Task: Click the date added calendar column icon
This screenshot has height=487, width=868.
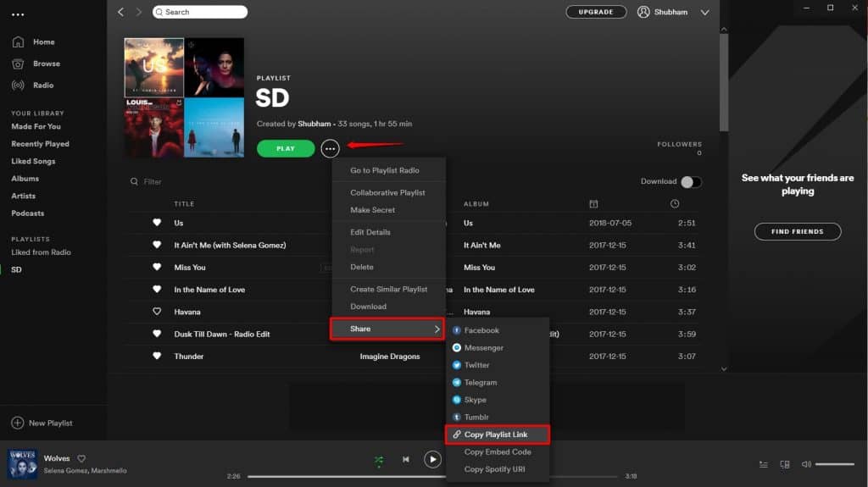Action: pyautogui.click(x=593, y=203)
